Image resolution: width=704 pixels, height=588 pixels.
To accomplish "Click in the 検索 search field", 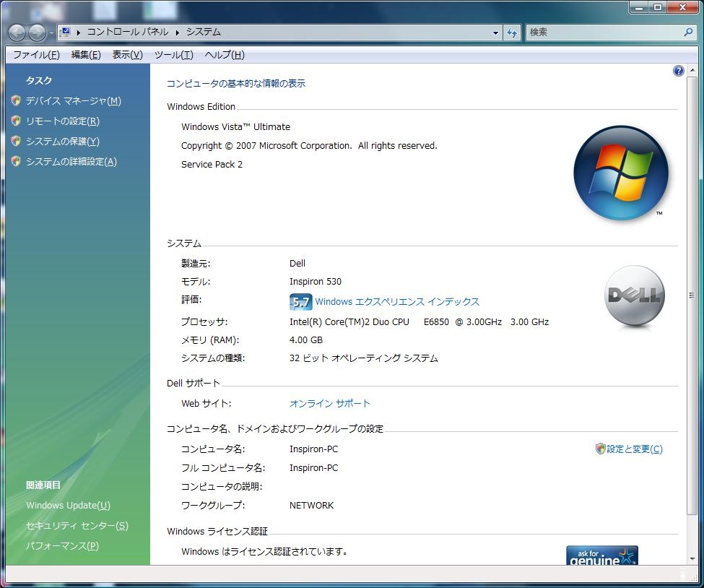I will pyautogui.click(x=604, y=33).
